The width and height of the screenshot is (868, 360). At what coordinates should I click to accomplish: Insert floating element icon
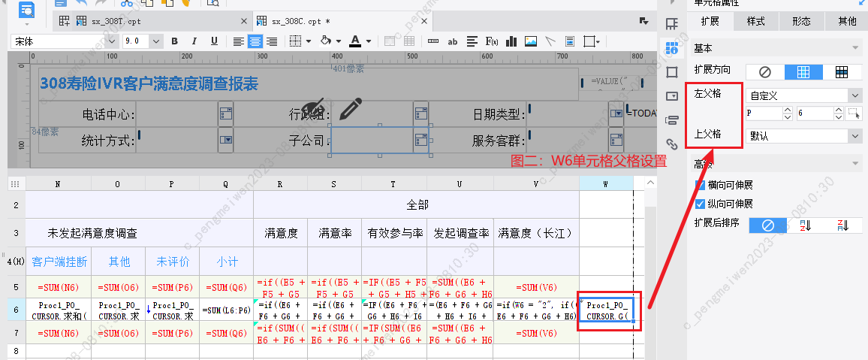(591, 41)
